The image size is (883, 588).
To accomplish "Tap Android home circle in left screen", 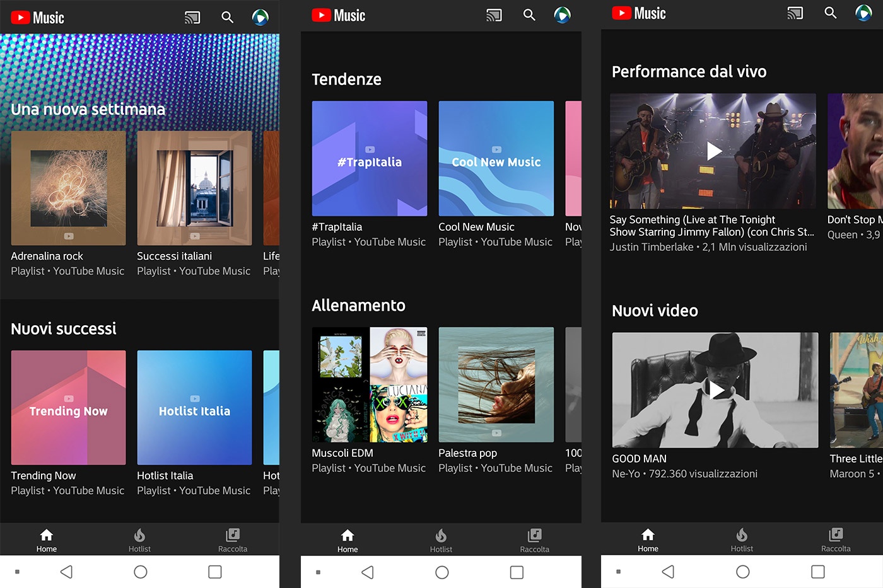I will (141, 572).
